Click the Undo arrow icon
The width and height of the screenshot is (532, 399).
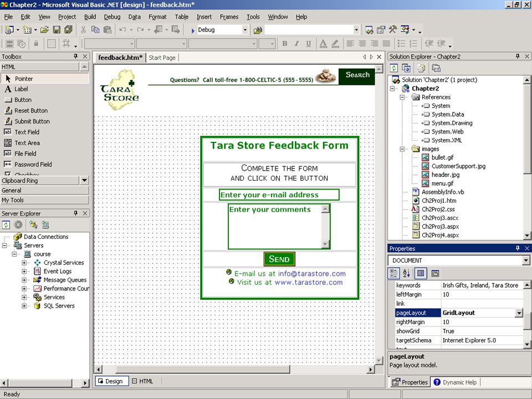pos(122,30)
